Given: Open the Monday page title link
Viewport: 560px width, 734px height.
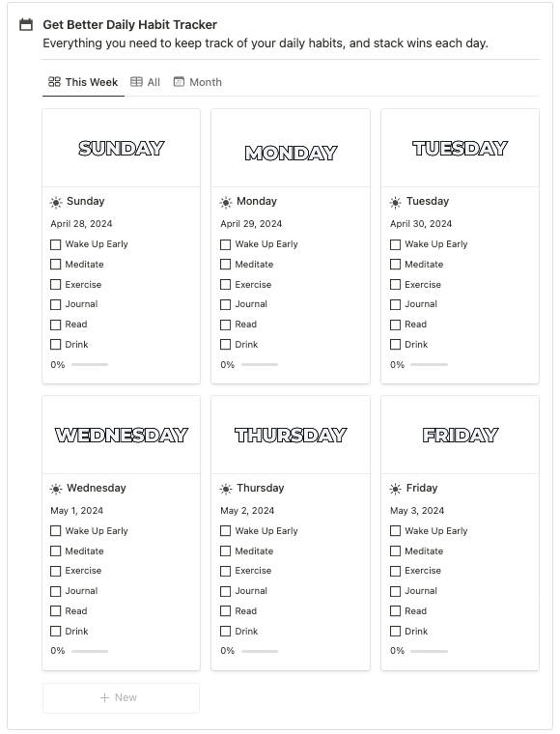Looking at the screenshot, I should tap(257, 201).
